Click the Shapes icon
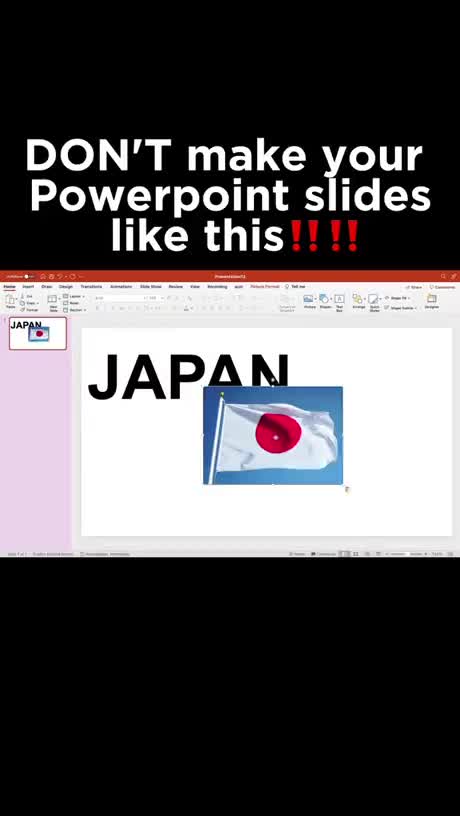Screen dimensions: 460x816 click(x=325, y=301)
